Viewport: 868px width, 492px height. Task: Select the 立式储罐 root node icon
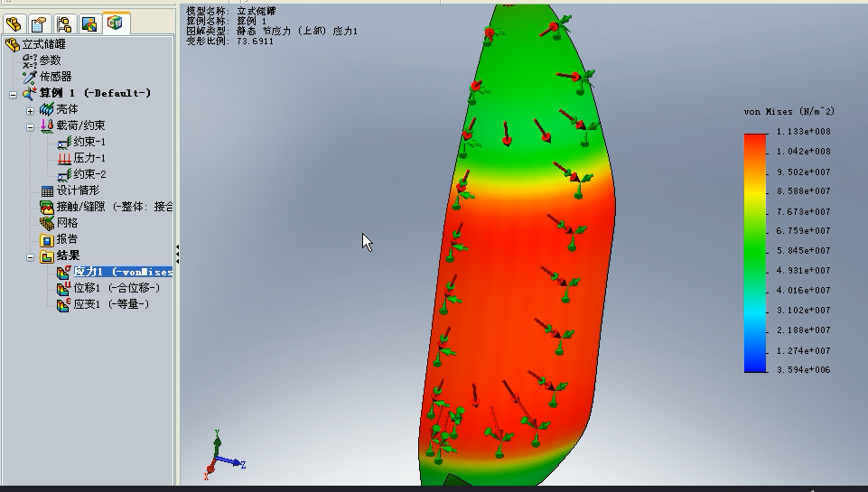pyautogui.click(x=12, y=44)
